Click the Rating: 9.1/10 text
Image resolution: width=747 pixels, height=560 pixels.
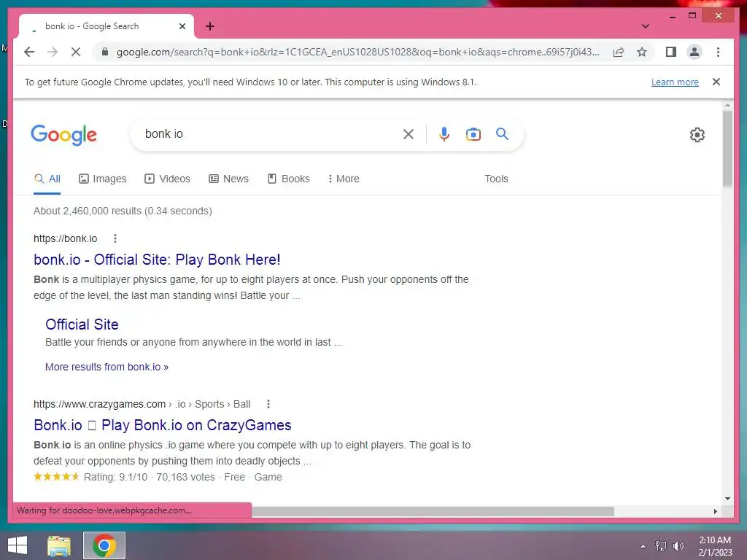(x=116, y=477)
